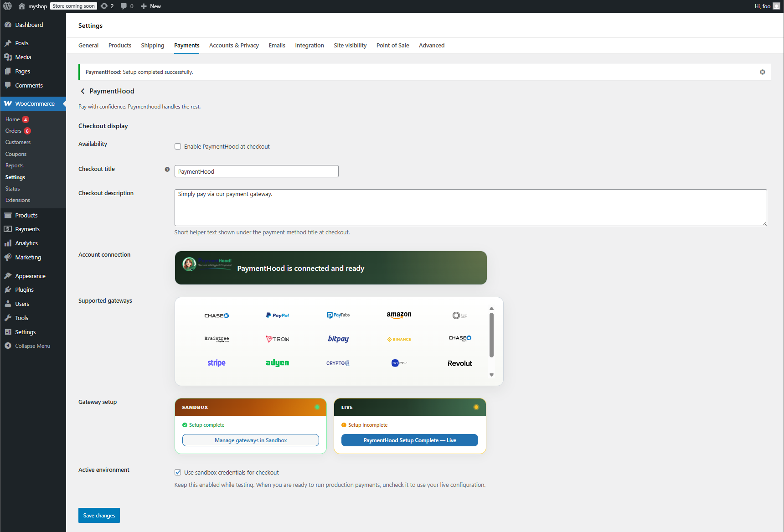784x532 pixels.
Task: Click the Braintree gateway logo
Action: click(x=217, y=339)
